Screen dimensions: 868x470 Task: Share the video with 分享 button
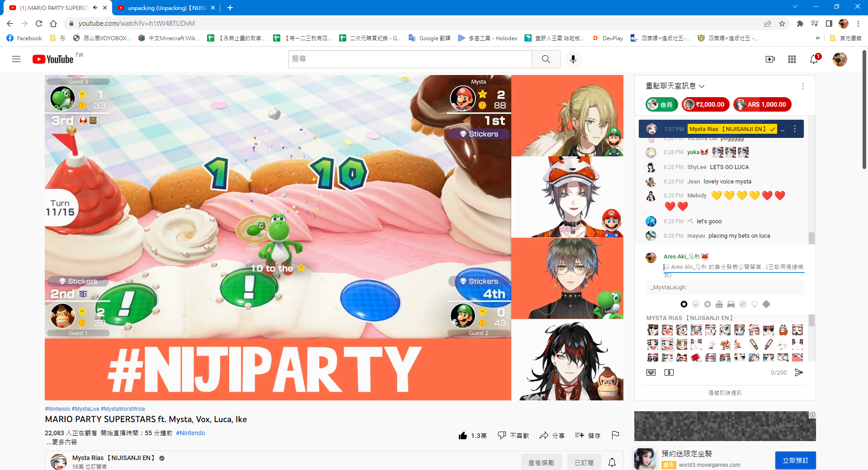pyautogui.click(x=552, y=436)
